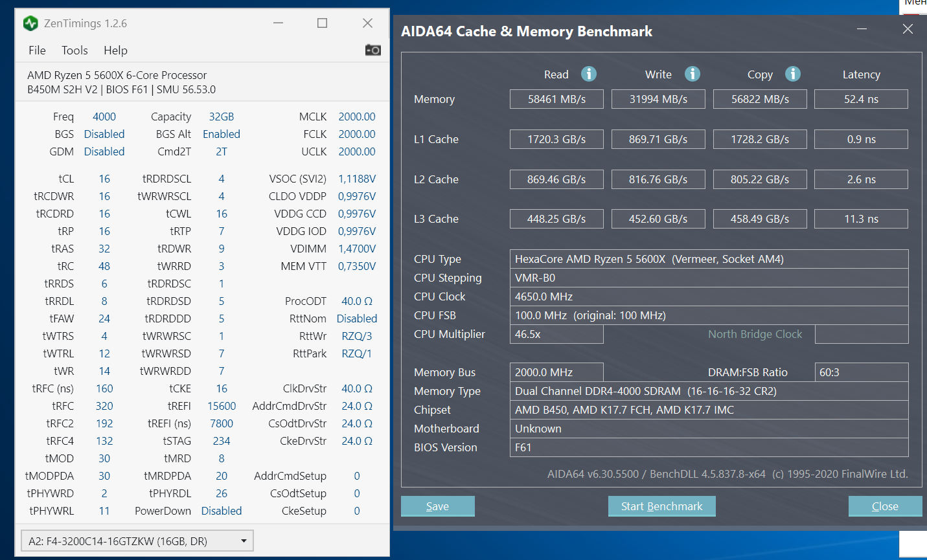Click the L2 Cache Write value 816.76 GB/s
The width and height of the screenshot is (927, 560).
tap(658, 179)
